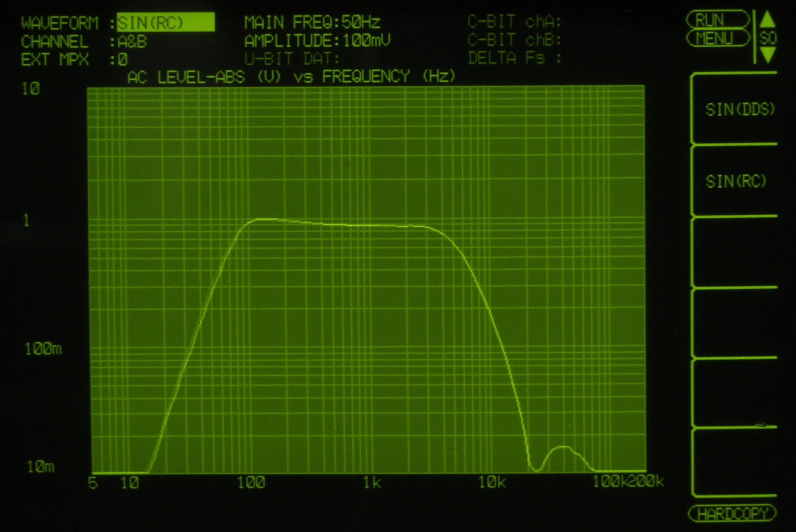Click the dimmed U-BIT DAT field
The height and width of the screenshot is (532, 796).
(x=292, y=59)
